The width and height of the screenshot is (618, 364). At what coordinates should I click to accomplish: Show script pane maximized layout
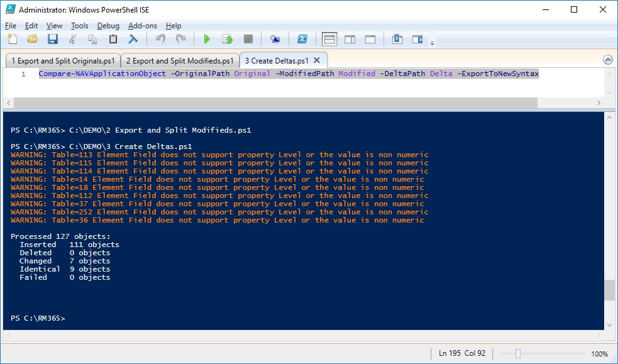point(370,39)
